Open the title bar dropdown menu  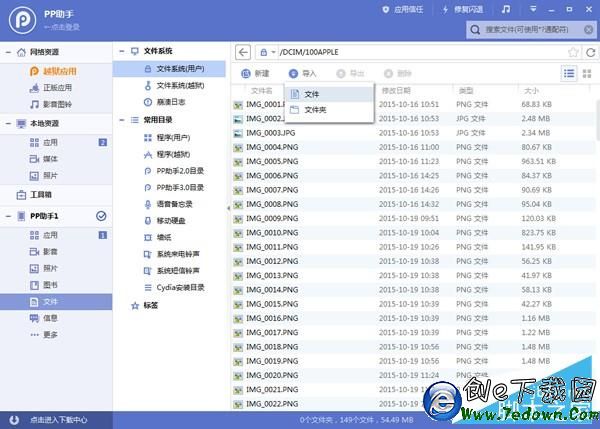pos(533,9)
